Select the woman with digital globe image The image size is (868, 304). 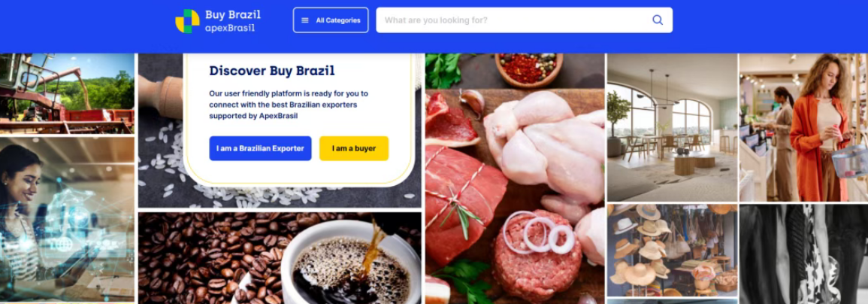[67, 220]
